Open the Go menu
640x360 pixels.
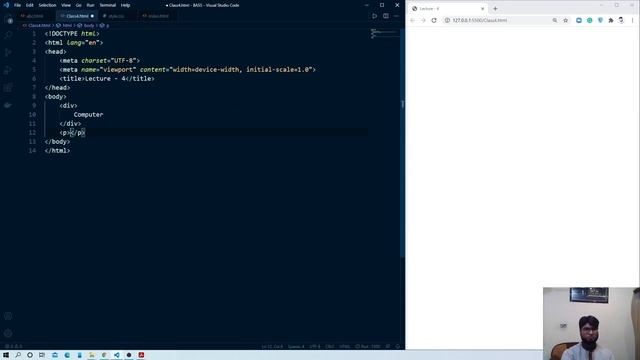(79, 5)
